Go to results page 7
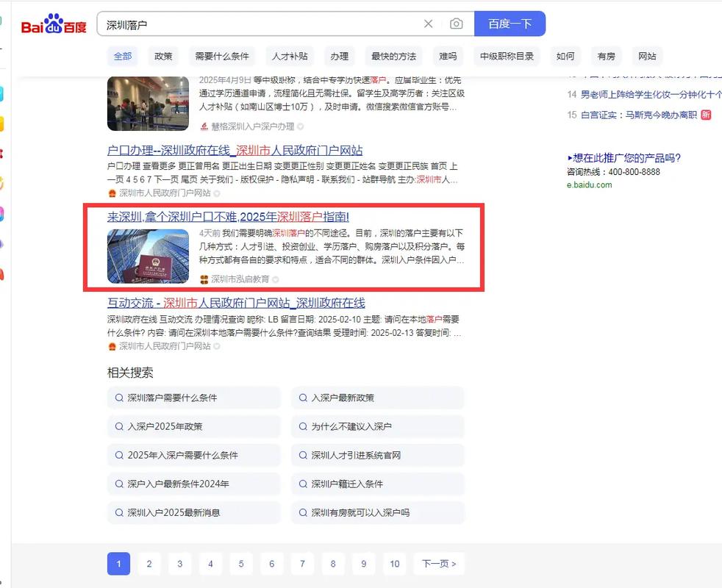Screen dimensions: 722x588 click(x=302, y=564)
